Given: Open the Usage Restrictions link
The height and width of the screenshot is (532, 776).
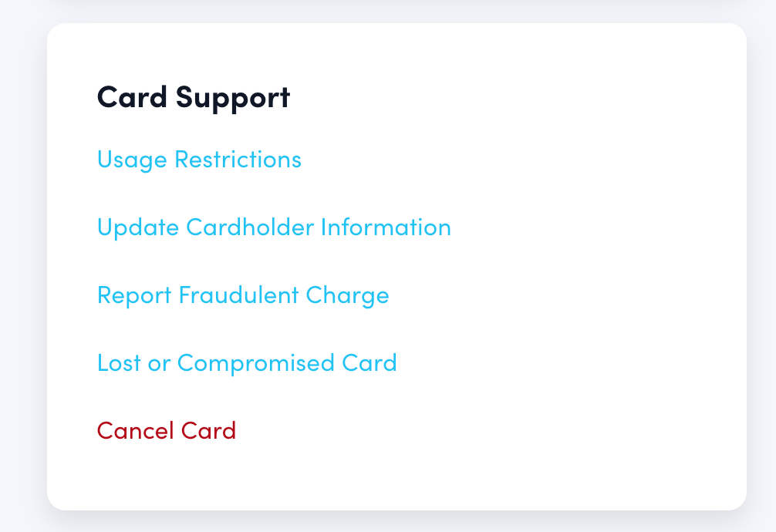Looking at the screenshot, I should point(199,160).
